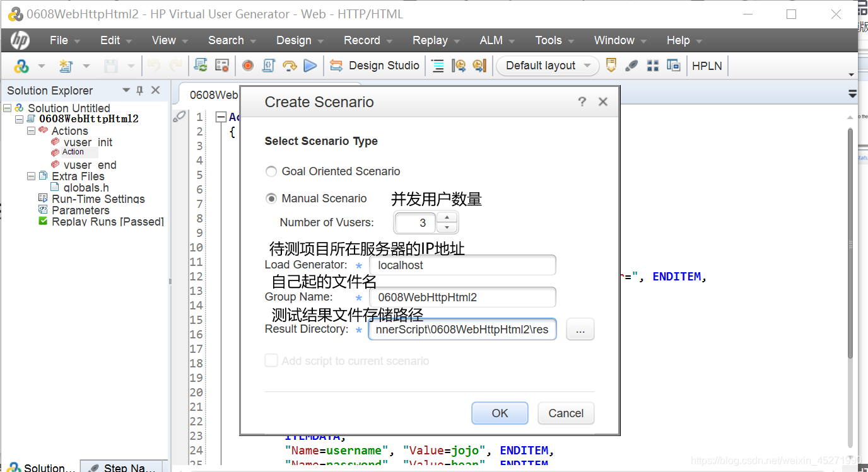Click the Number of Vusers value field
The width and height of the screenshot is (868, 472).
pyautogui.click(x=415, y=222)
